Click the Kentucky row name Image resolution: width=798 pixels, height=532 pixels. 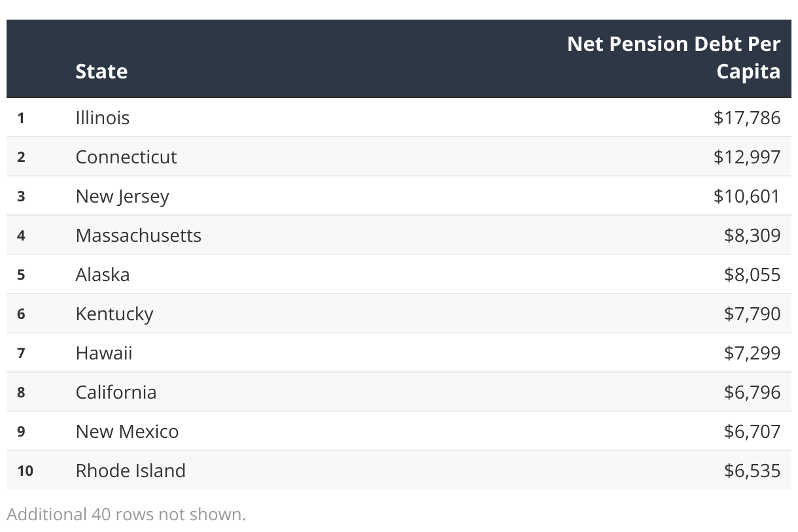(114, 314)
